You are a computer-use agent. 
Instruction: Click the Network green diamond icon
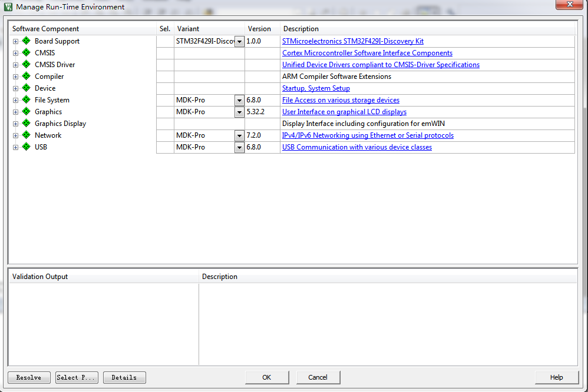coord(27,135)
